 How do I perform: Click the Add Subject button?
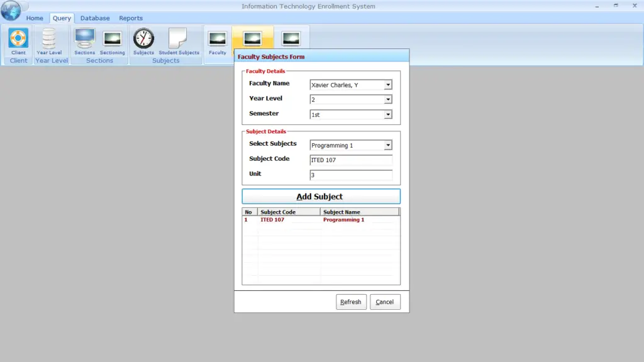pos(321,196)
